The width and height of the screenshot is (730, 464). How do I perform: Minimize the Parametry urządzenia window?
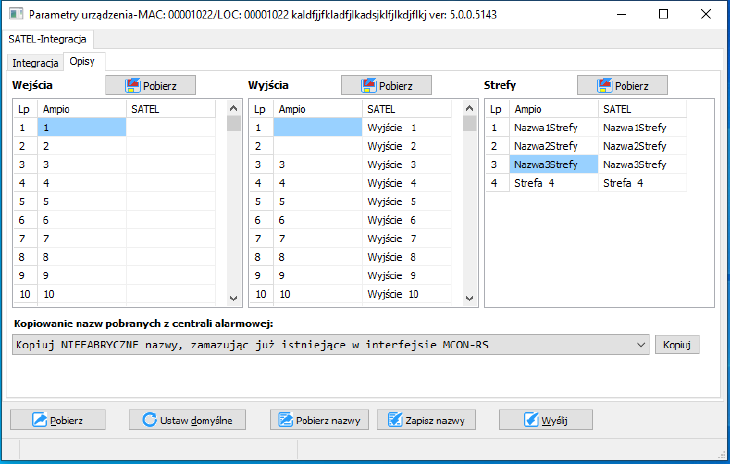click(x=622, y=14)
